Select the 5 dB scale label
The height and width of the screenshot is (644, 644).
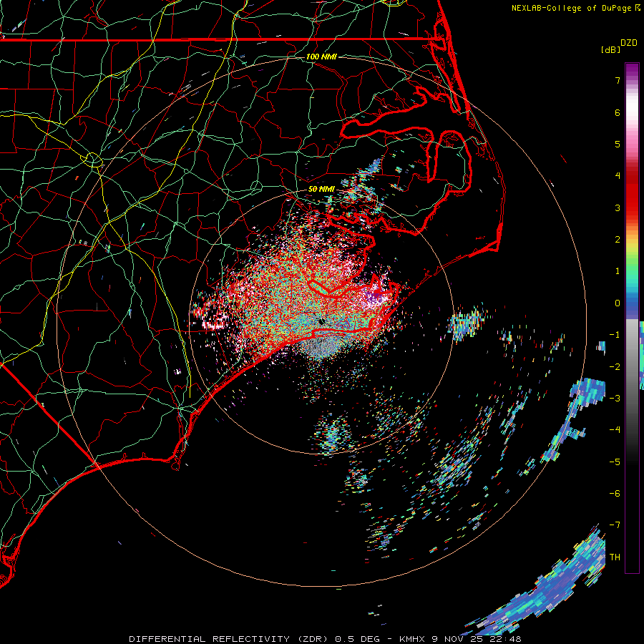(618, 144)
